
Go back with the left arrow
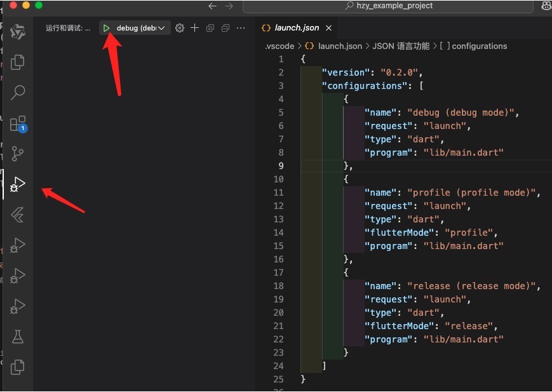tap(212, 6)
